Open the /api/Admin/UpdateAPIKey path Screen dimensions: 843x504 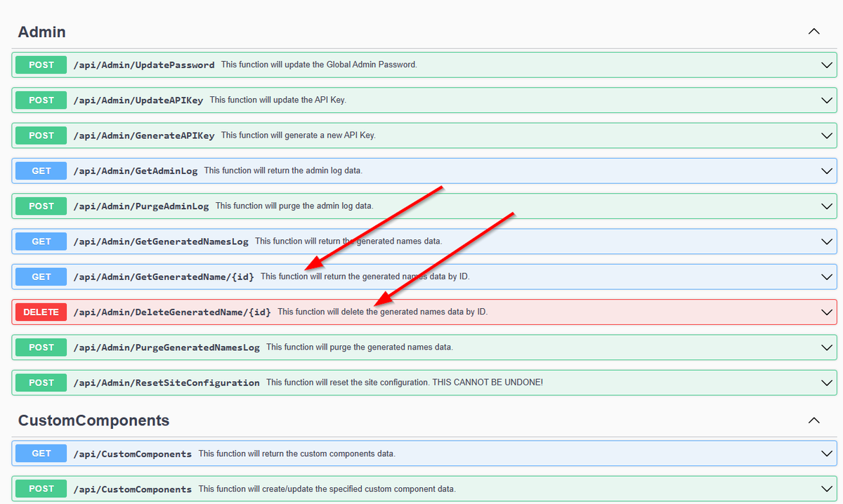138,100
